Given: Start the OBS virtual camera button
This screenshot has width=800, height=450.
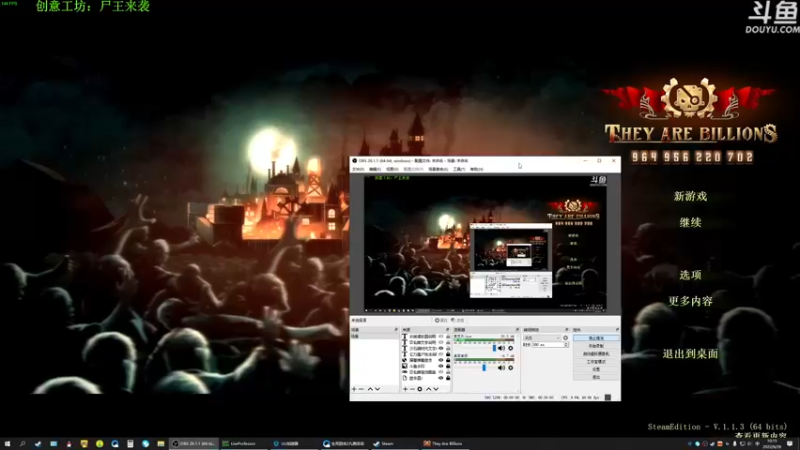Looking at the screenshot, I should [596, 354].
